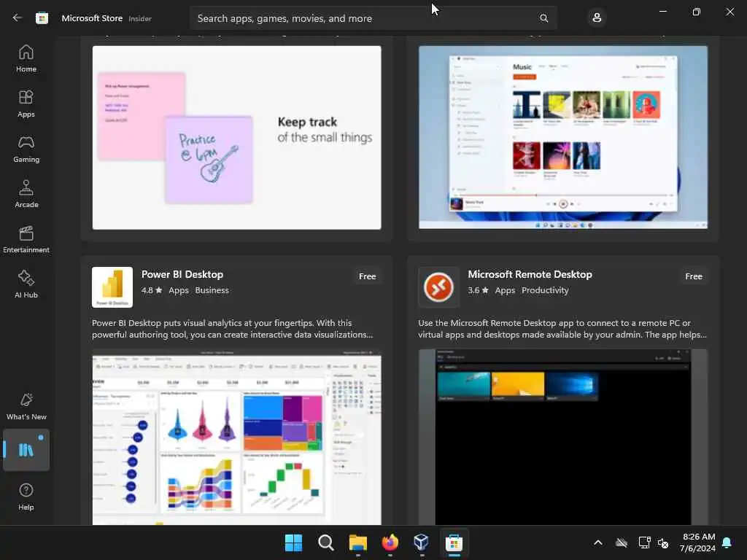The height and width of the screenshot is (560, 747).
Task: Open File Explorer from taskbar
Action: [357, 542]
